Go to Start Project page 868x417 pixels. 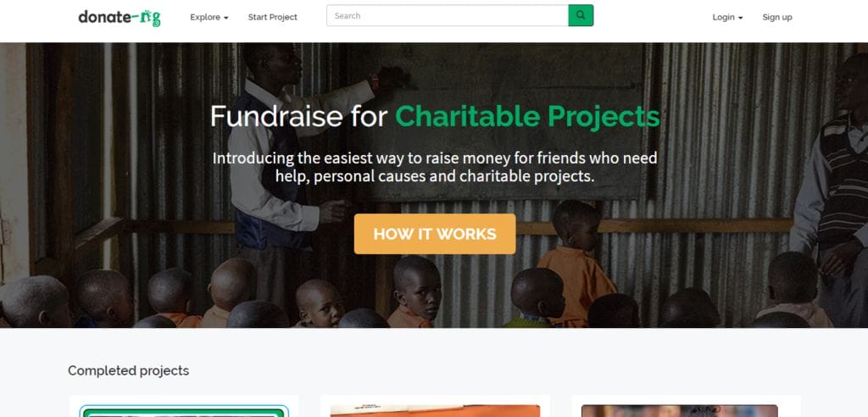[272, 17]
